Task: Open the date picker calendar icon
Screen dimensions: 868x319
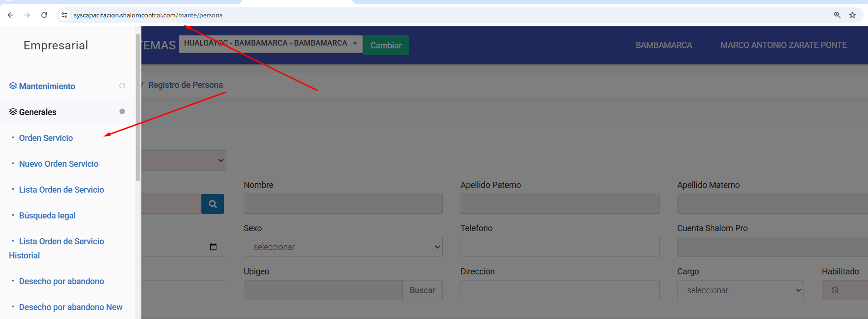Action: point(213,247)
